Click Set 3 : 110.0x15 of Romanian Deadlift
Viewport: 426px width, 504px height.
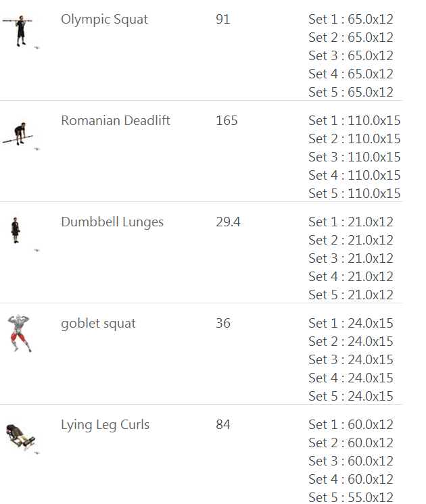point(354,157)
